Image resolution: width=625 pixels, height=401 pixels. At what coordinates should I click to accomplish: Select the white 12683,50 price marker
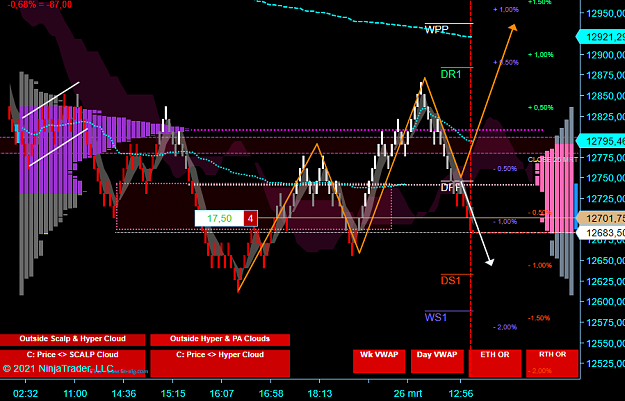click(600, 232)
